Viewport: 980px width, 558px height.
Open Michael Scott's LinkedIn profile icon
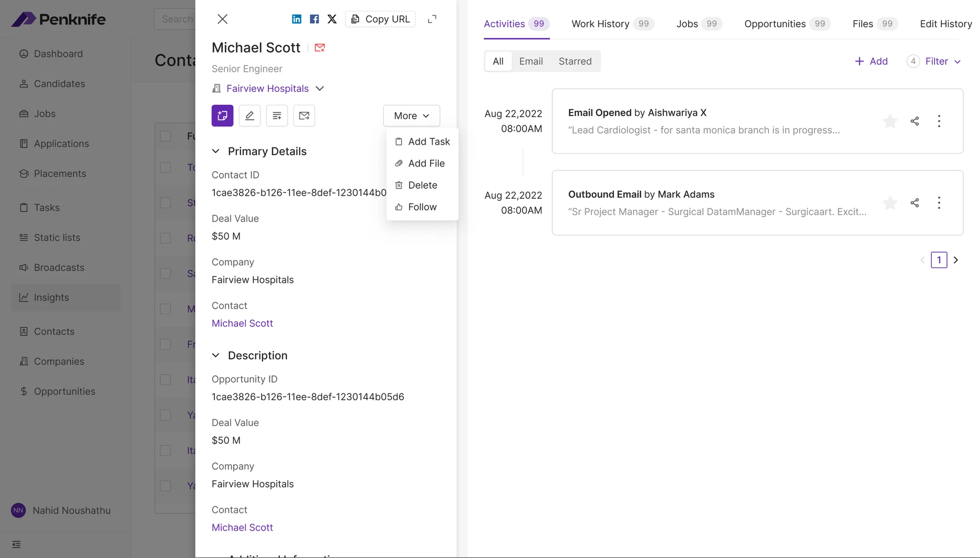(297, 19)
